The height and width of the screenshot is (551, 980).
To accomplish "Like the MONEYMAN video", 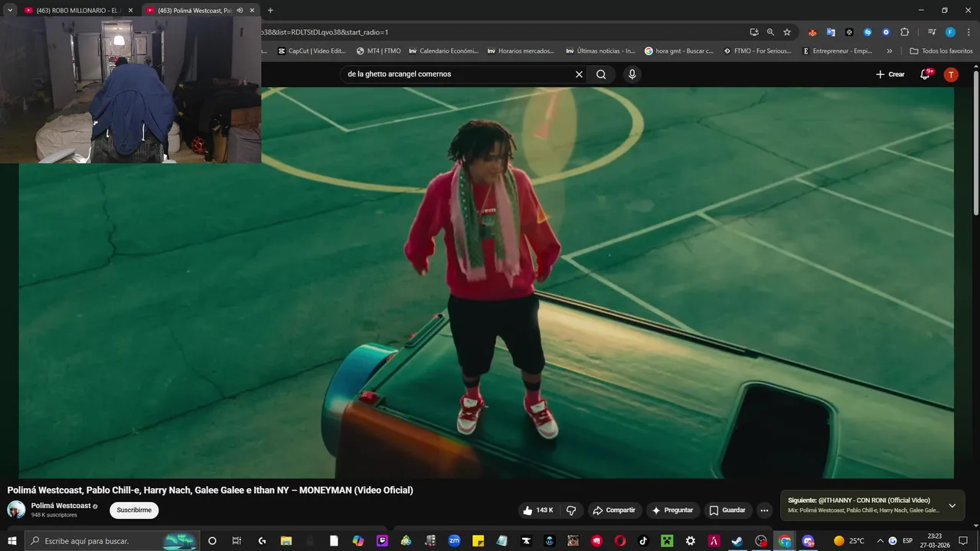I will [x=538, y=510].
